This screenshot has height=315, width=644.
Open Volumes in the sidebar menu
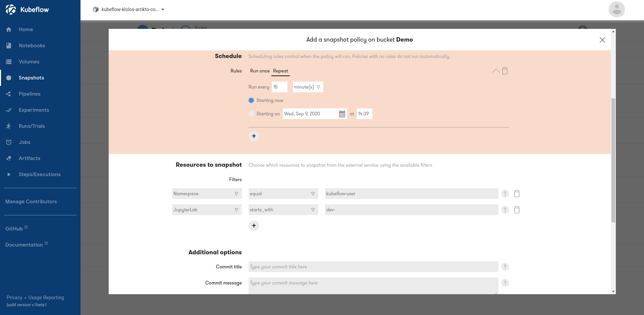click(40, 62)
